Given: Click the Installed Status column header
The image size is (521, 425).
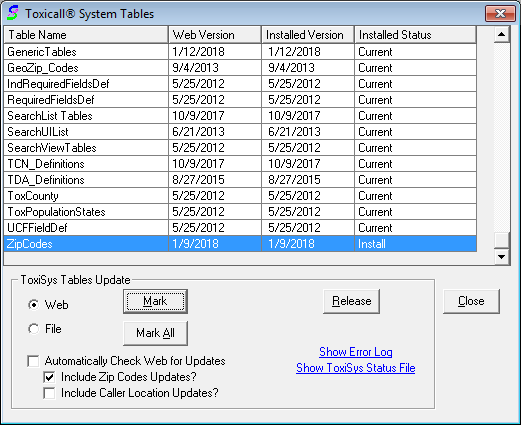Looking at the screenshot, I should click(x=415, y=35).
